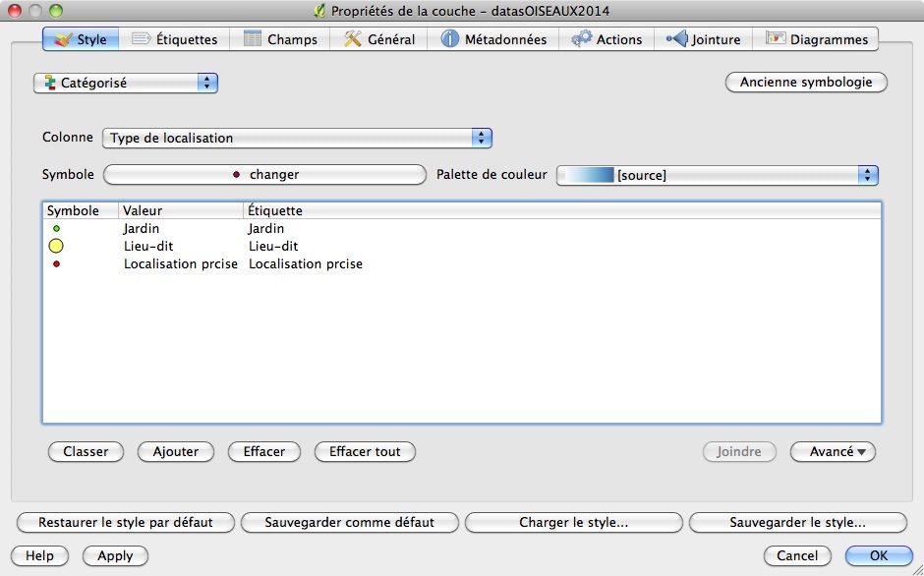Click the Métadonnées info icon
The height and width of the screenshot is (576, 924).
(x=449, y=39)
